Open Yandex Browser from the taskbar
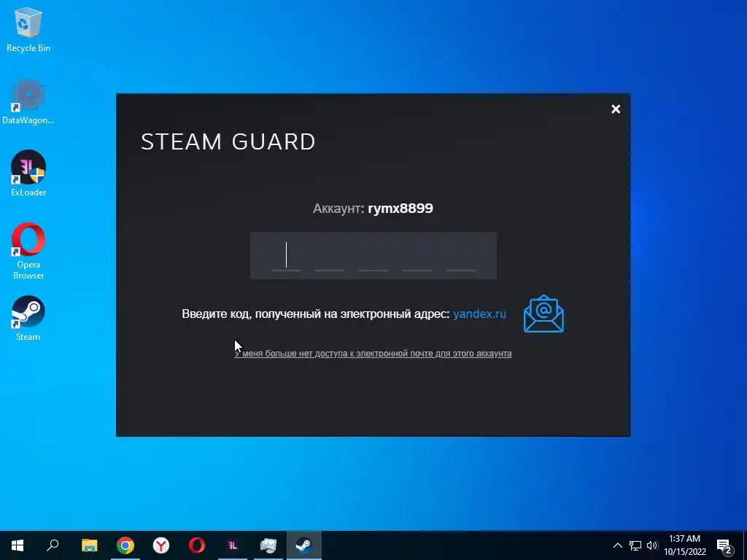Viewport: 747px width, 560px height. coord(161,545)
